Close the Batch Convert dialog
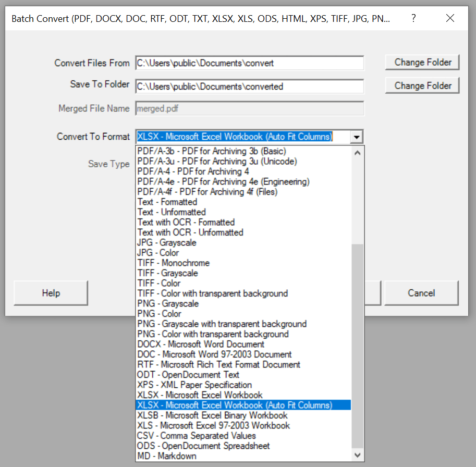Image resolution: width=476 pixels, height=467 pixels. (x=450, y=18)
